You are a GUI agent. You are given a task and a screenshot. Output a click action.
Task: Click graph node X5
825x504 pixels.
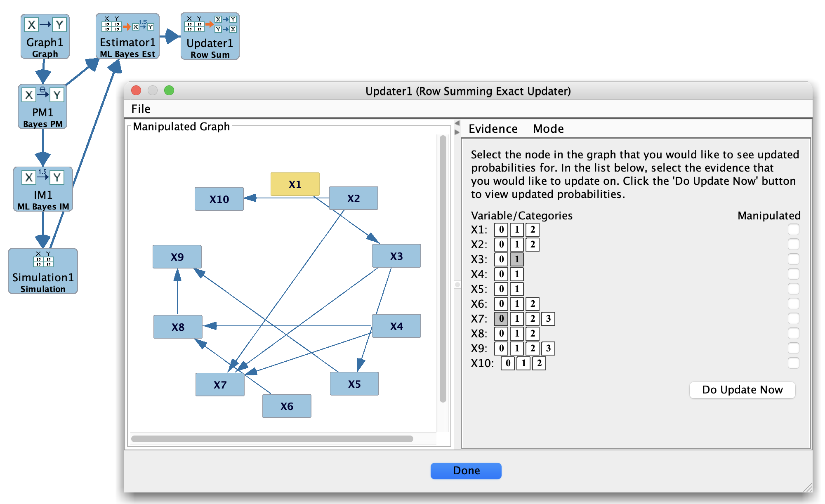tap(354, 384)
